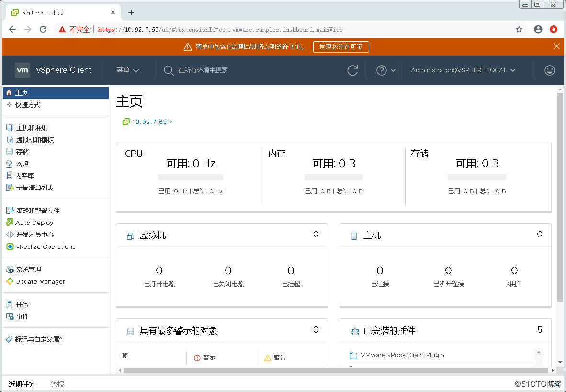The width and height of the screenshot is (566, 392).
Task: Click the 虚拟机 card header
Action: coord(222,235)
